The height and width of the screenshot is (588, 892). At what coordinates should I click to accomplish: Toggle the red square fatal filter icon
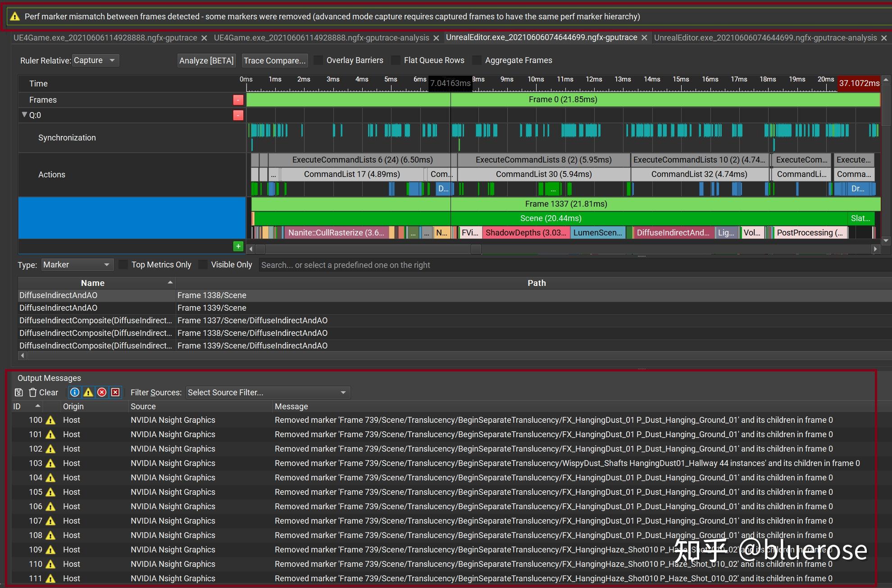115,393
